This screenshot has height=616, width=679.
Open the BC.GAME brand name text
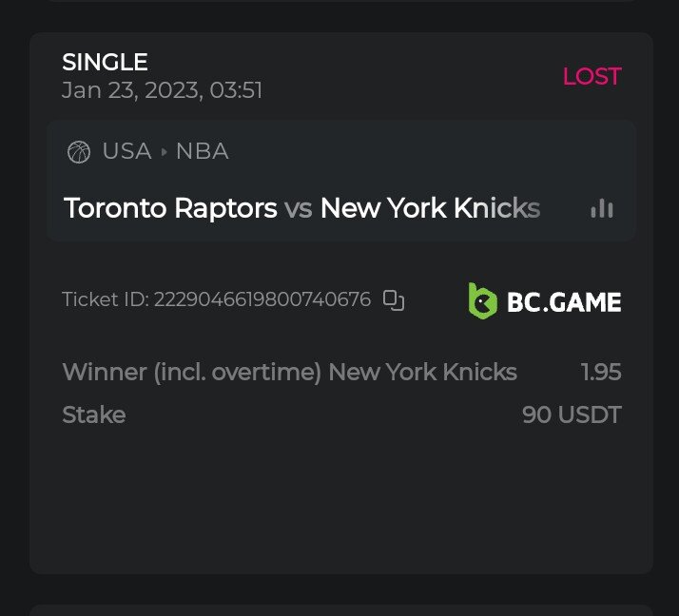(564, 302)
